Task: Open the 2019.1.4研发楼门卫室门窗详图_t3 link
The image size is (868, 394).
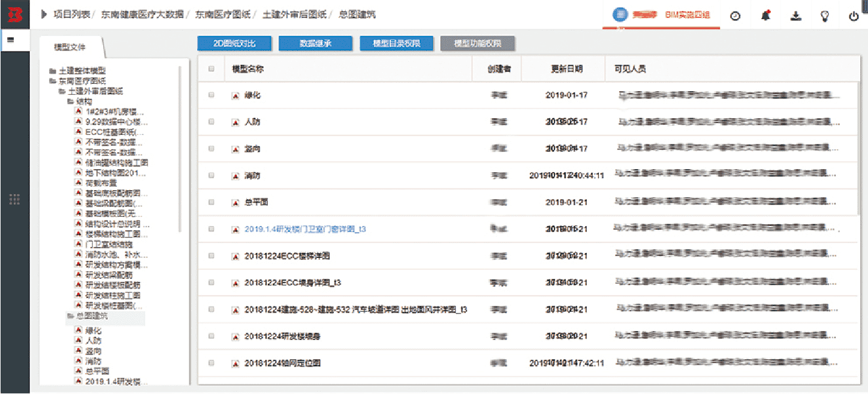Action: pos(305,229)
